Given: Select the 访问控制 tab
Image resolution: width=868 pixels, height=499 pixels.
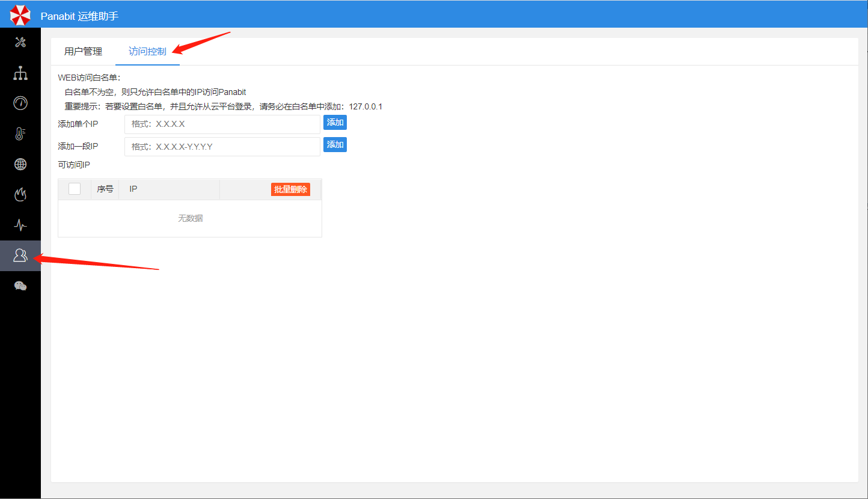Looking at the screenshot, I should [x=147, y=52].
